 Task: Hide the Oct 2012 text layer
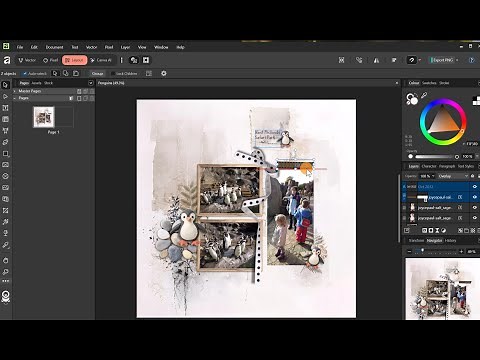point(475,187)
